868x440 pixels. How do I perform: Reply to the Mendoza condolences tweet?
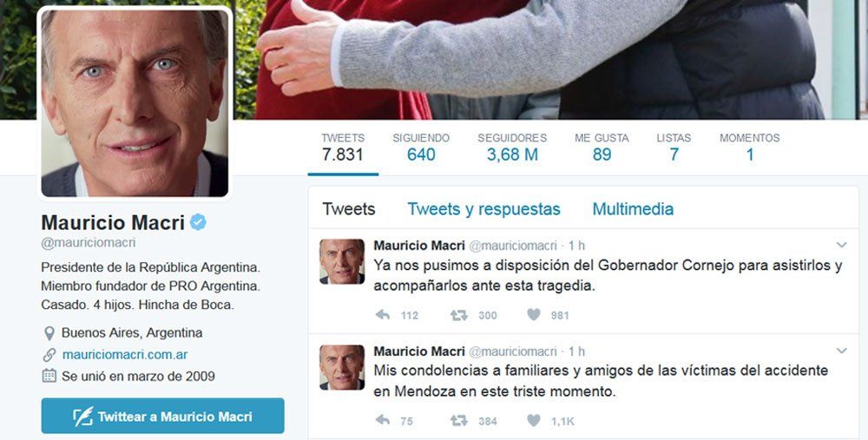click(x=383, y=420)
